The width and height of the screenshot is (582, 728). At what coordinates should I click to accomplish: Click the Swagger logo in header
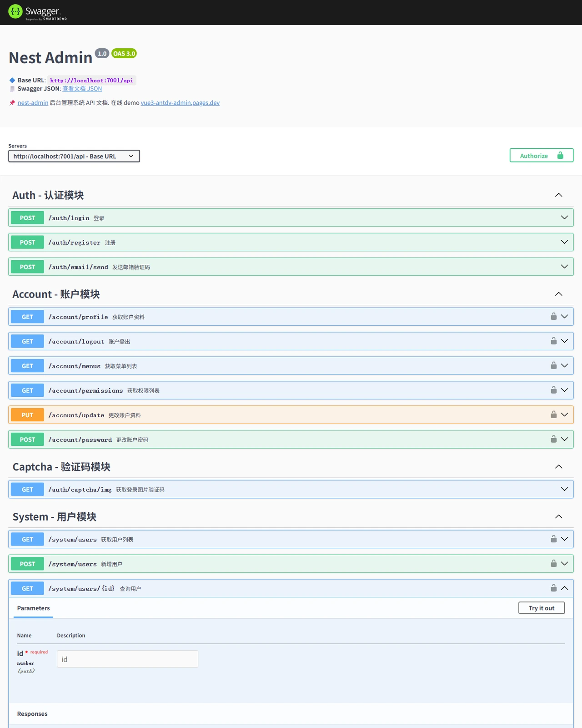[38, 12]
